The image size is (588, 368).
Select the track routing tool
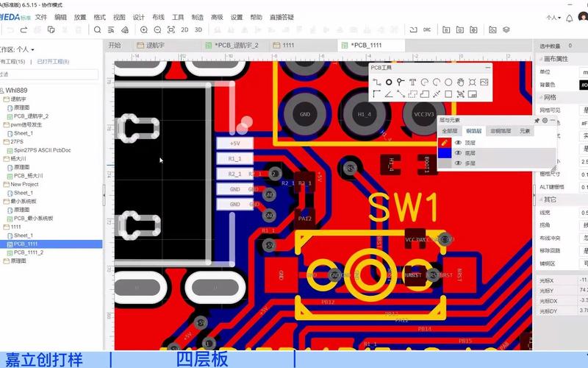point(377,82)
